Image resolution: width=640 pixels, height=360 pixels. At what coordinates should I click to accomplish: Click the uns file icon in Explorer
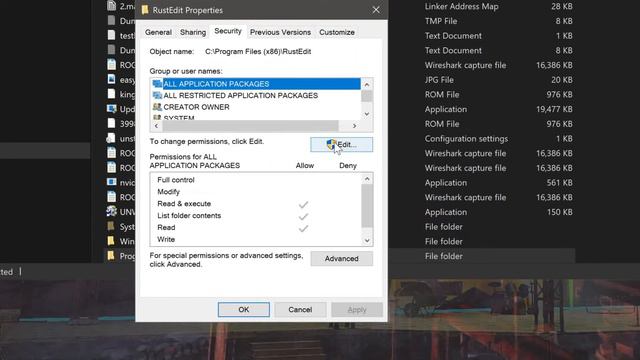pyautogui.click(x=111, y=138)
